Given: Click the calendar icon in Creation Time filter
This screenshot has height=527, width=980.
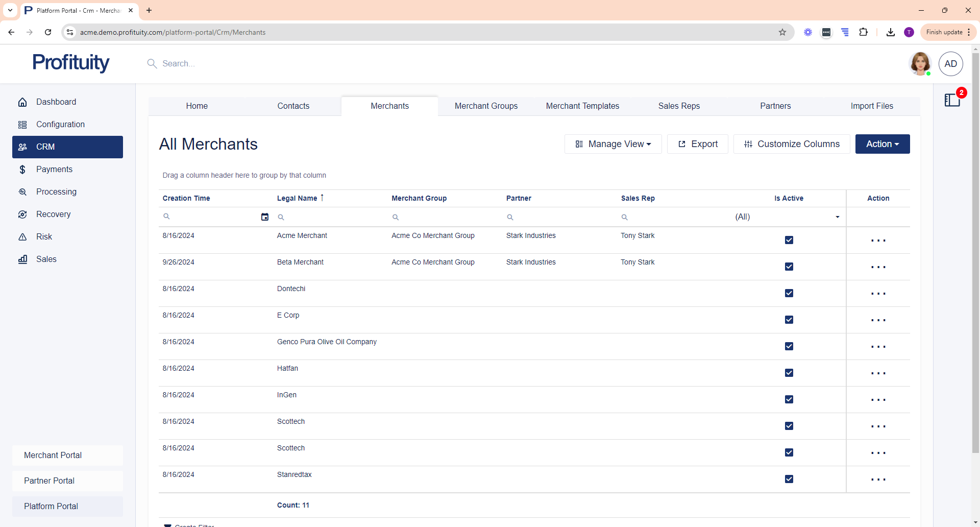Looking at the screenshot, I should click(264, 217).
